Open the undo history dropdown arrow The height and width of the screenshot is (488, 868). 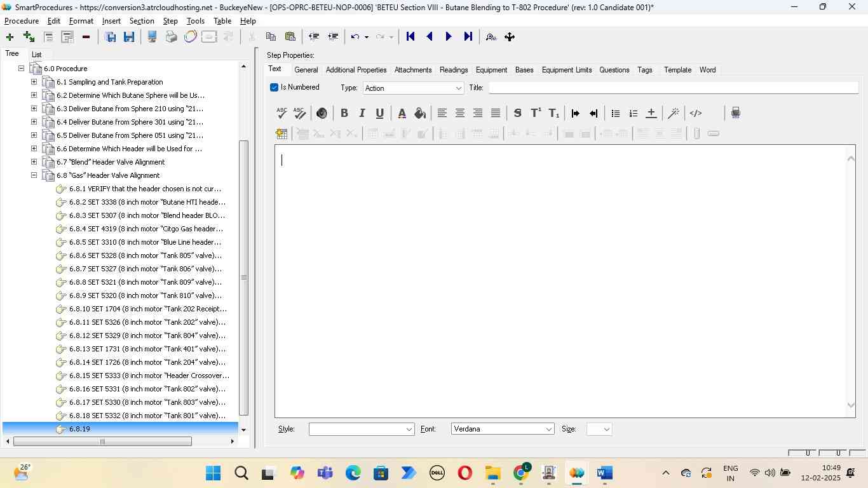pyautogui.click(x=367, y=37)
